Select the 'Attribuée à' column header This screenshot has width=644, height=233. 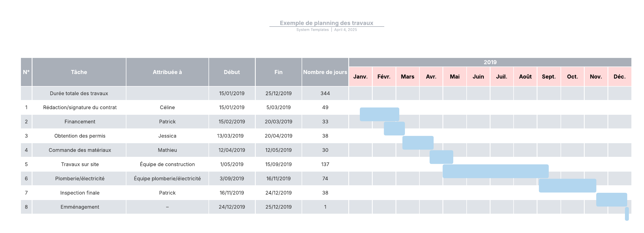[x=167, y=72]
